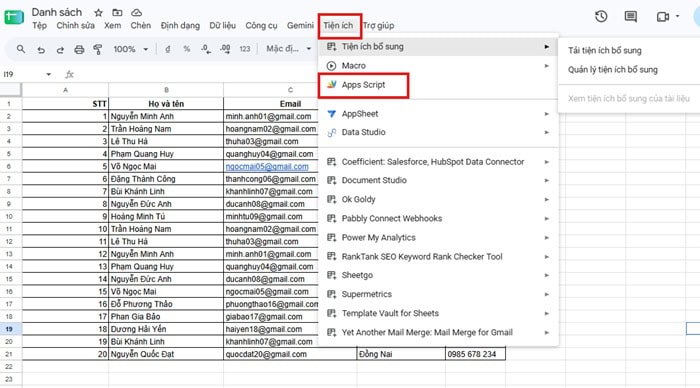
Task: Expand the Data Studio submenu
Action: (x=438, y=133)
